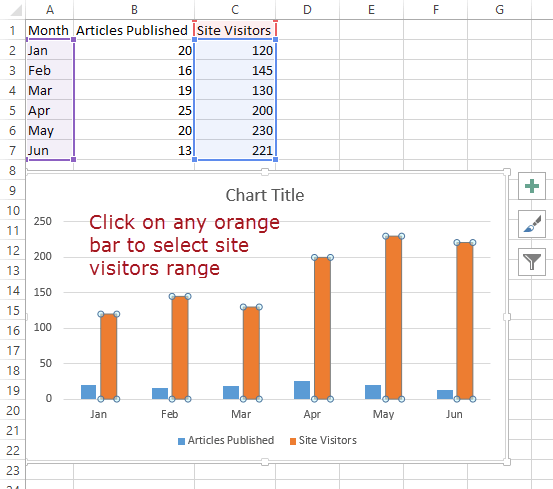The height and width of the screenshot is (489, 553).
Task: Click the Month header cell
Action: [x=50, y=30]
